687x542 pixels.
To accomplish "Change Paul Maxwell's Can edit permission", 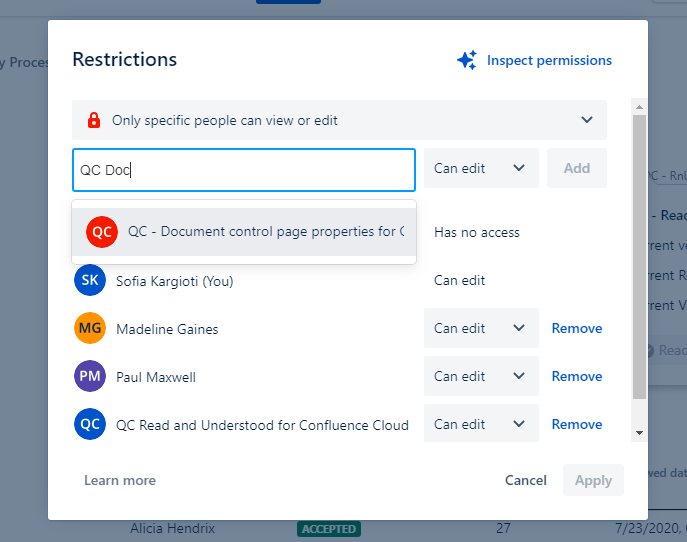I will pyautogui.click(x=480, y=377).
